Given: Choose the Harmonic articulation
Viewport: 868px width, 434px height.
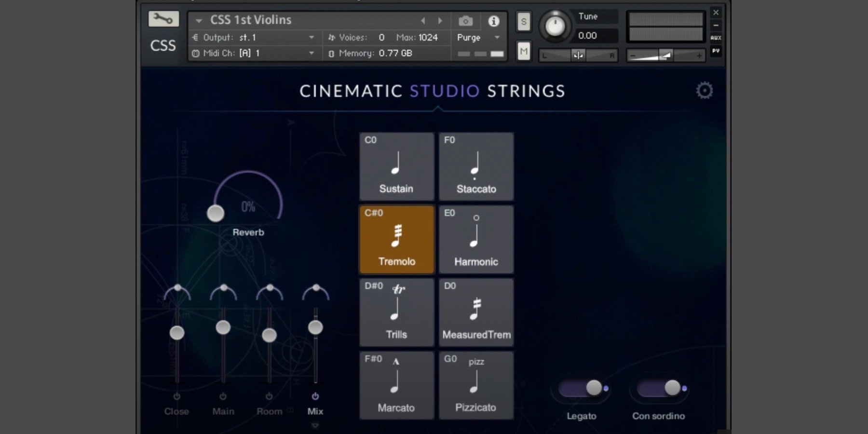Looking at the screenshot, I should [476, 240].
